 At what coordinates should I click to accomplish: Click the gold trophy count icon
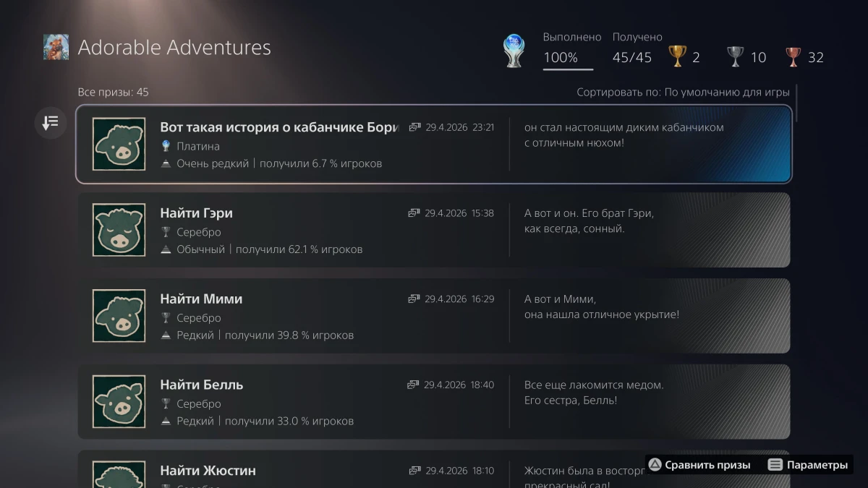coord(677,57)
